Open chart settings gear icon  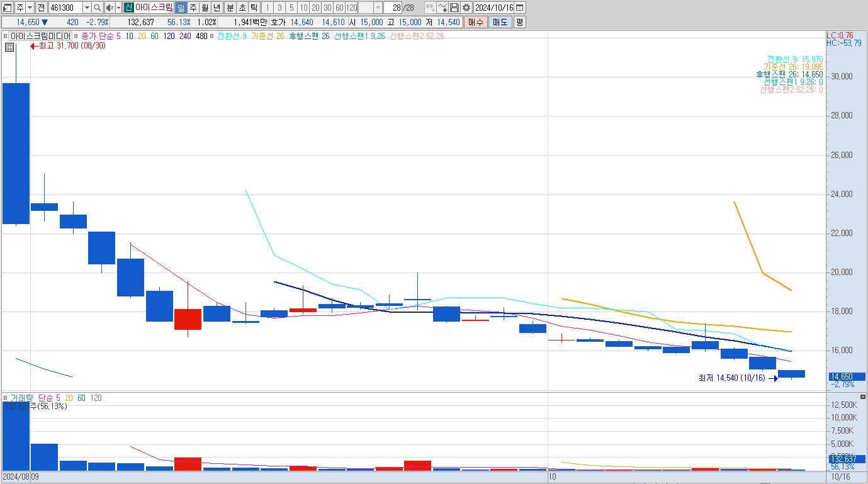tap(466, 8)
